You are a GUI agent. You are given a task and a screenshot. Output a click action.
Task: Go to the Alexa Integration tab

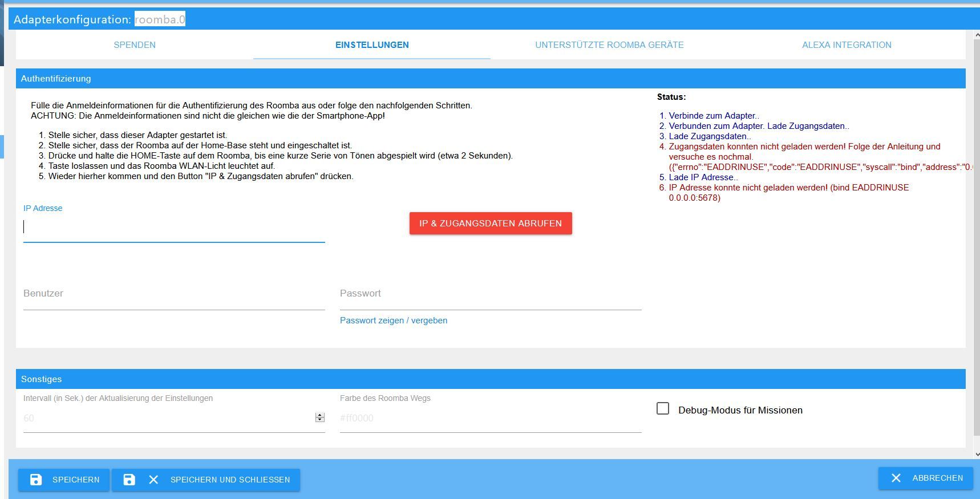[847, 44]
